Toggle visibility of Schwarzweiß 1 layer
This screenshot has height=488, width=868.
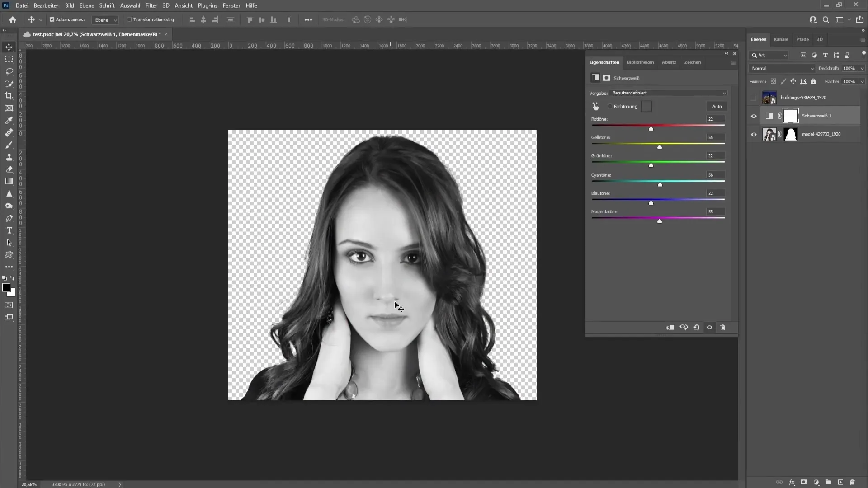[753, 116]
